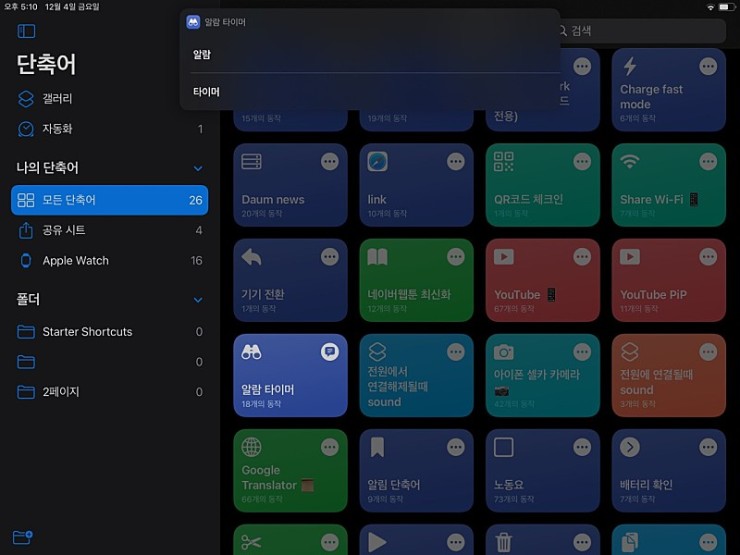
Task: Open options for Share Wi-Fi
Action: point(708,162)
